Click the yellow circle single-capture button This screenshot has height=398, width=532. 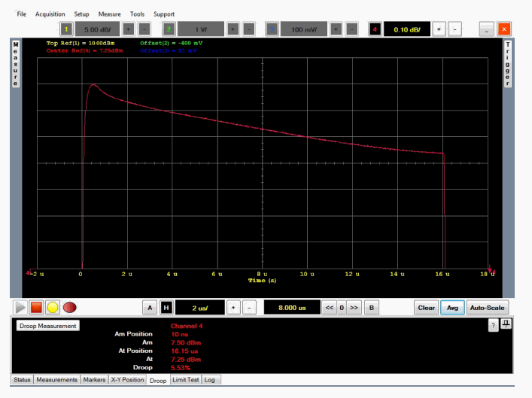53,308
